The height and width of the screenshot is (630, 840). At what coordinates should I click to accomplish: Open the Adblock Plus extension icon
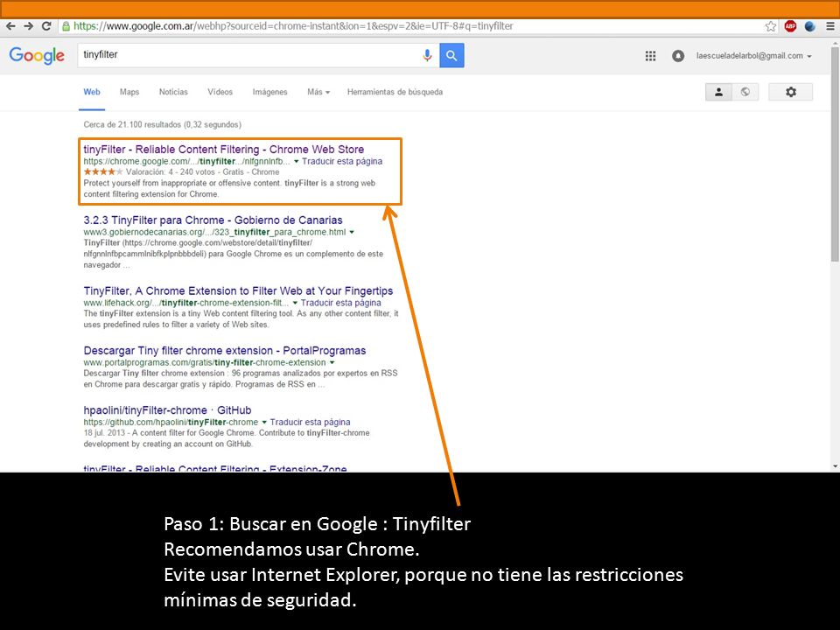pyautogui.click(x=790, y=25)
